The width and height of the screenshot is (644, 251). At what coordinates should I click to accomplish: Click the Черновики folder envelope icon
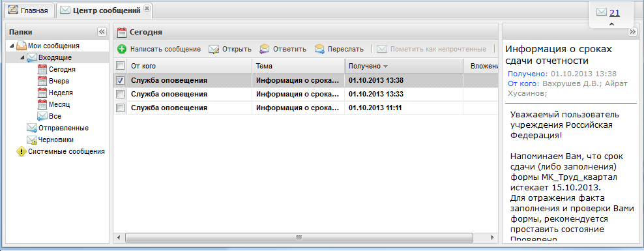pos(32,140)
